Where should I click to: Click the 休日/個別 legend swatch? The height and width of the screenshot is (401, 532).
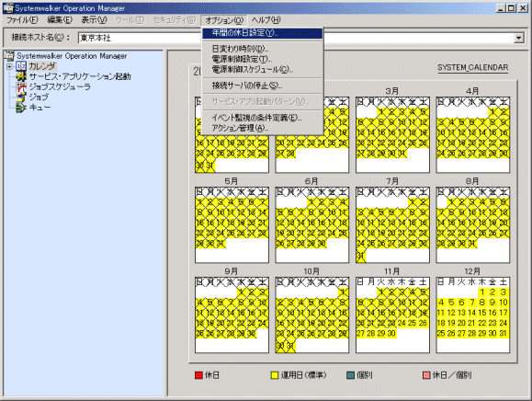pos(426,375)
